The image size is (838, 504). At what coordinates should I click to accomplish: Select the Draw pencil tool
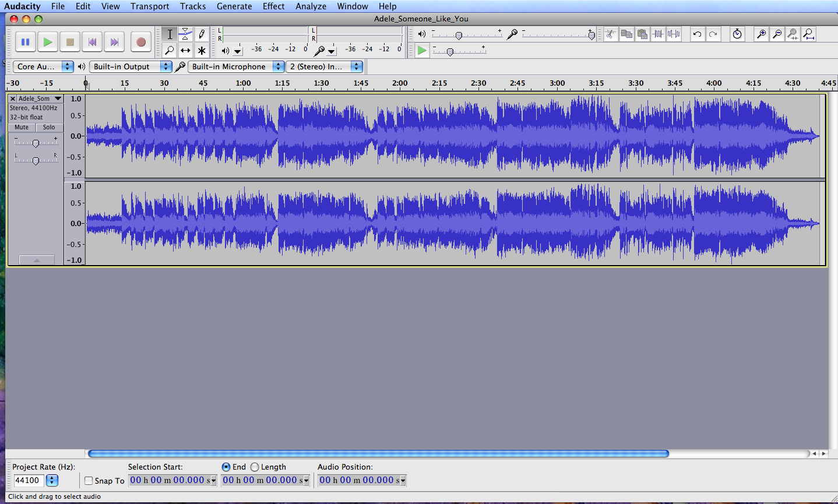[x=202, y=34]
